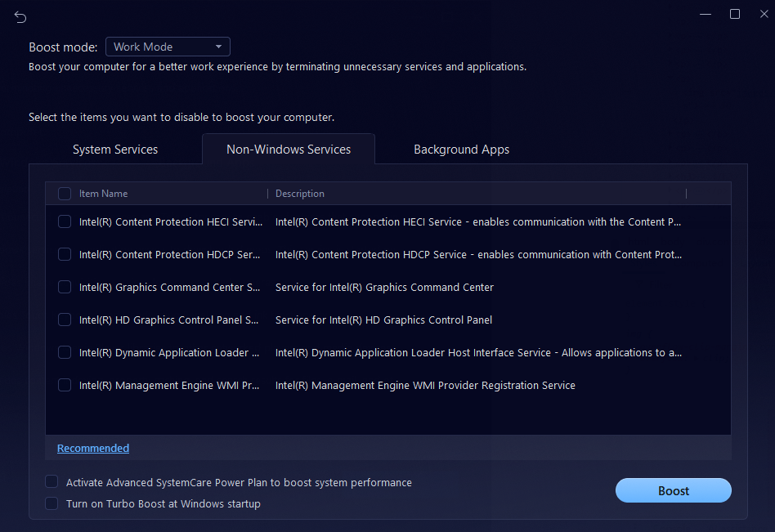Tick Intel HD Graphics Control Panel checkbox
Viewport: 775px width, 532px height.
[65, 320]
